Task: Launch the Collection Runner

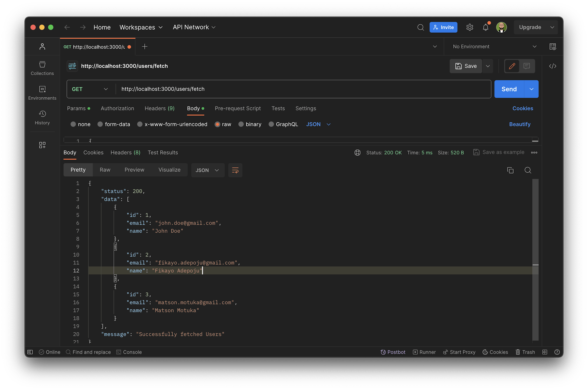Action: pos(424,352)
